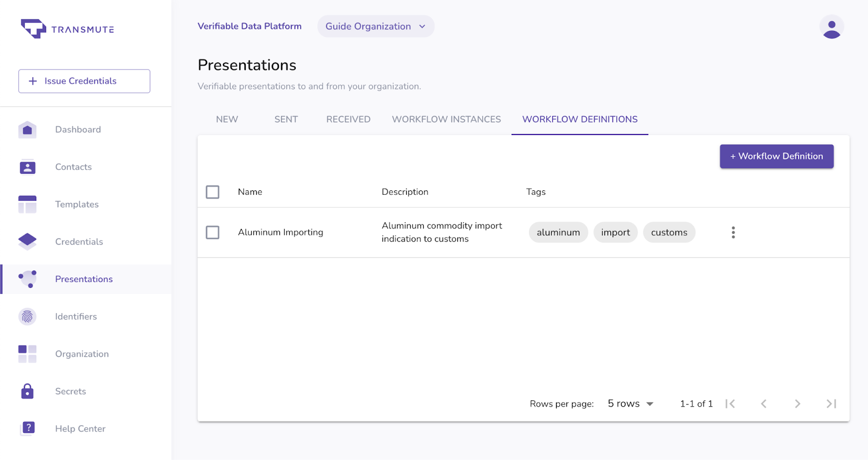Open Identifiers label in the sidebar
The height and width of the screenshot is (460, 868).
(76, 316)
